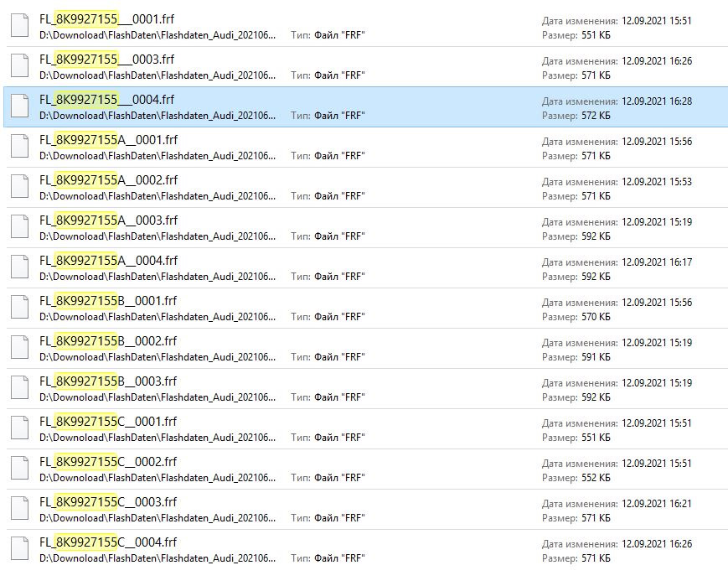Click the file icon for FL_8K9927155A__0001.frf
728x586 pixels.
point(20,147)
